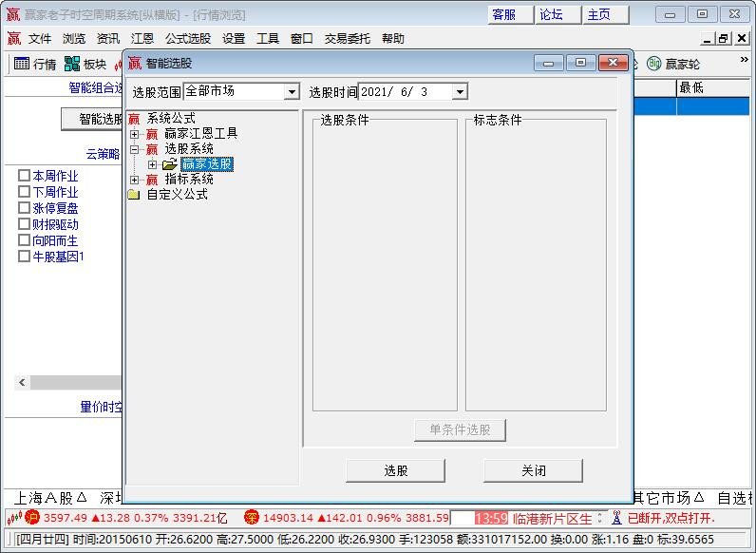Open the 江恩 menu
Viewport: 756px width, 553px height.
coord(142,39)
